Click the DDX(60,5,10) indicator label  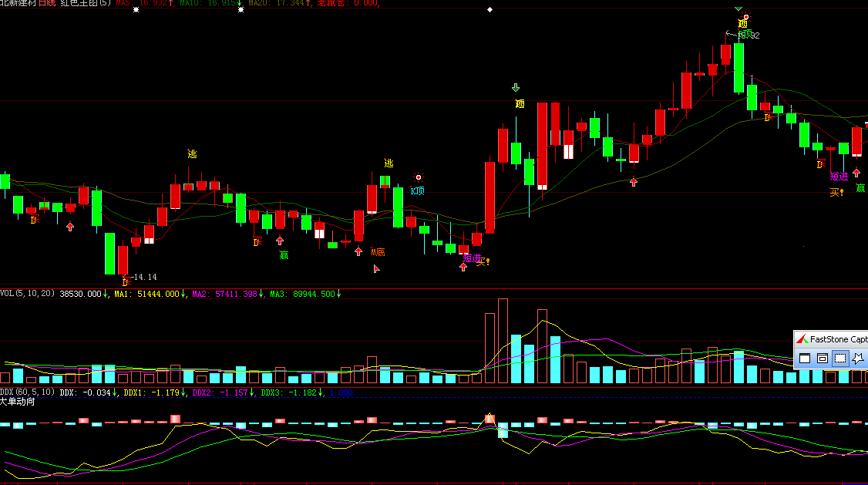coord(28,392)
